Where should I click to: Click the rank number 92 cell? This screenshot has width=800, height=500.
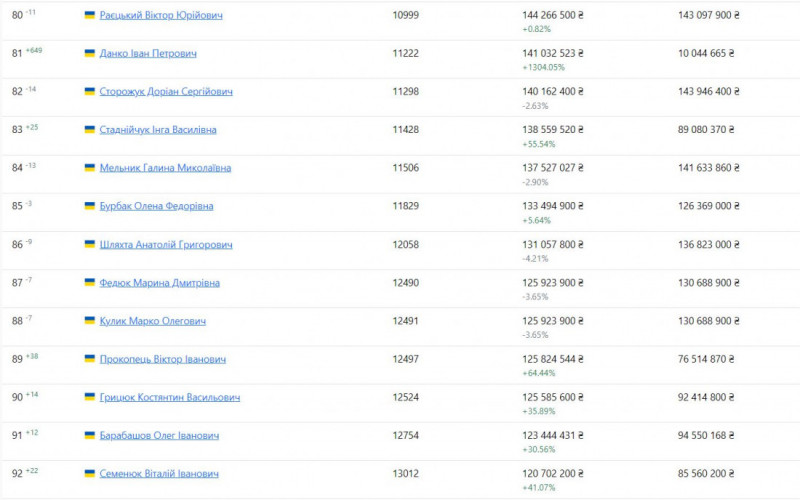coord(17,474)
